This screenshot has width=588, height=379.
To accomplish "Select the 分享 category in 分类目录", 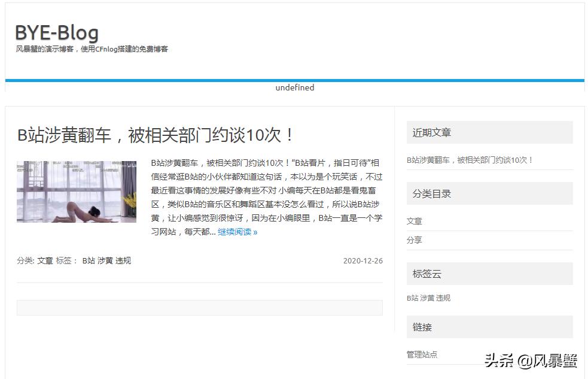I will (413, 241).
